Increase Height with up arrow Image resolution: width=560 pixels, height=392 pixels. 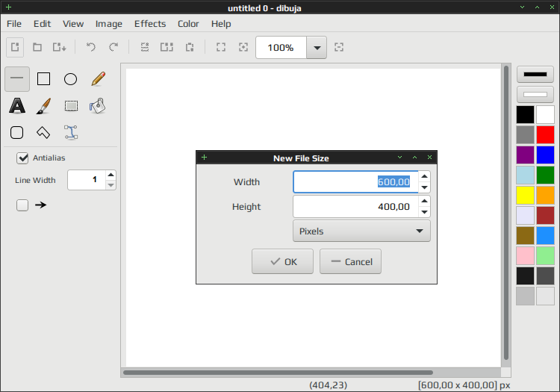(x=424, y=201)
